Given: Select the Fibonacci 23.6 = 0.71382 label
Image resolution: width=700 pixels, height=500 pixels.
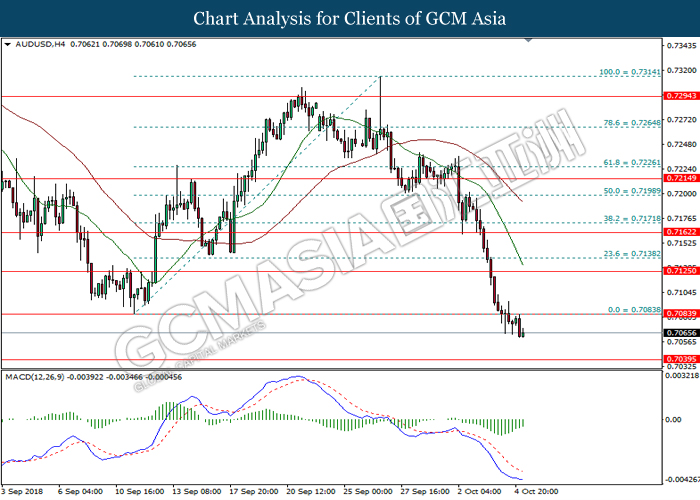Looking at the screenshot, I should (632, 254).
